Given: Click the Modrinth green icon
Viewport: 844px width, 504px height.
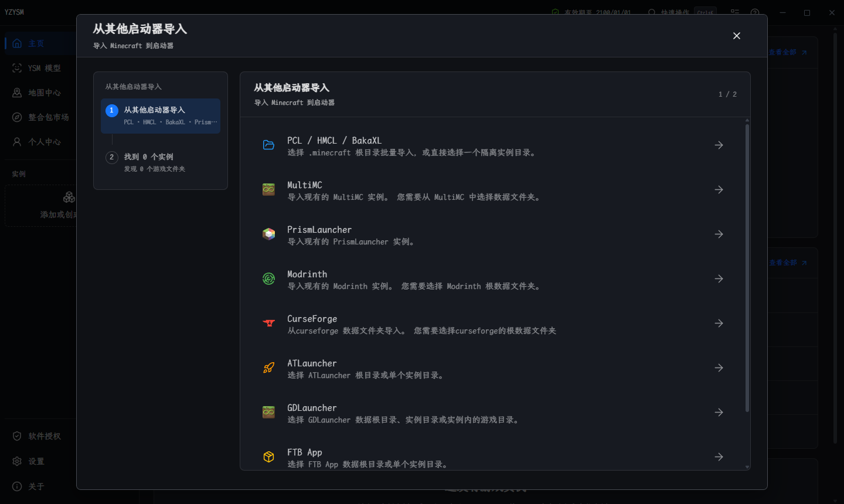Looking at the screenshot, I should pyautogui.click(x=268, y=279).
